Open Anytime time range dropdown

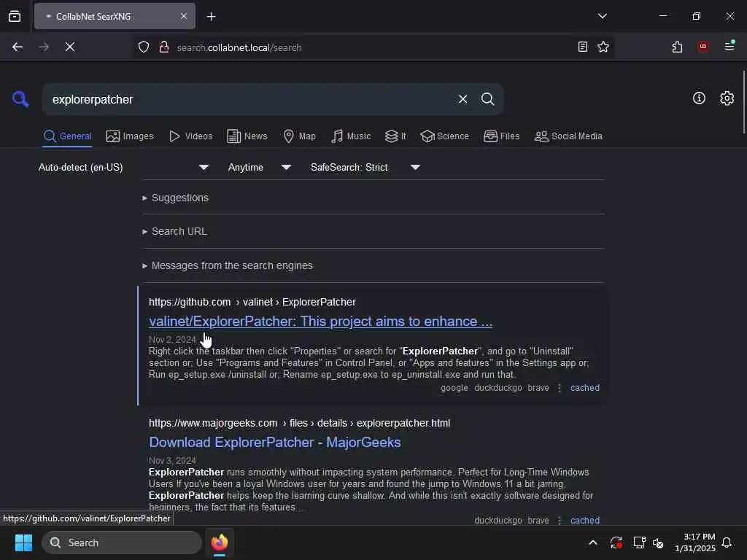pos(259,167)
